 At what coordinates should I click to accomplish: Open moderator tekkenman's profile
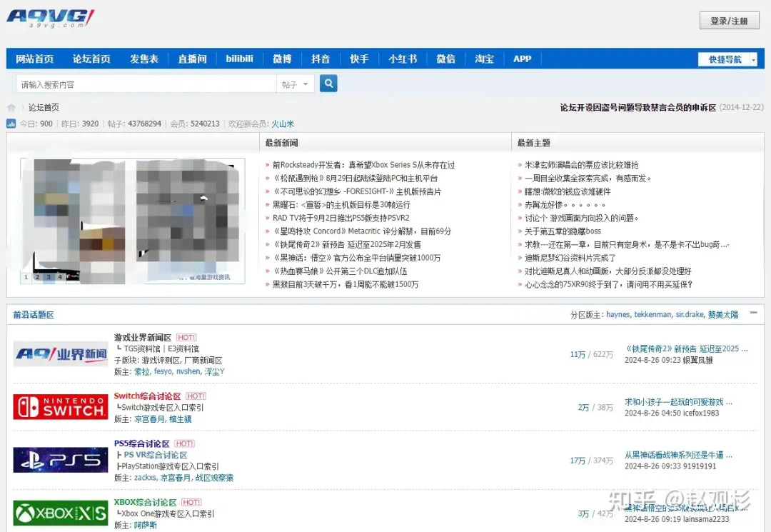point(652,314)
